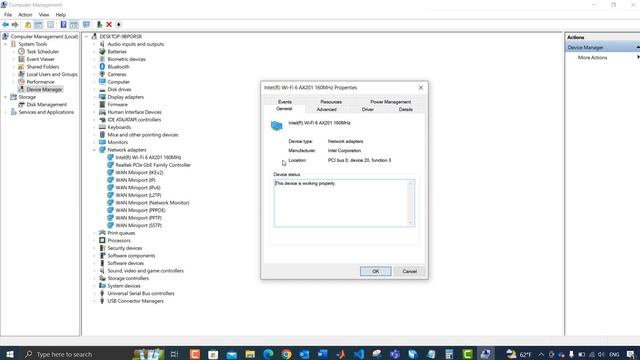The width and height of the screenshot is (640, 360).
Task: Expand Sound, video and game controllers
Action: pos(94,271)
